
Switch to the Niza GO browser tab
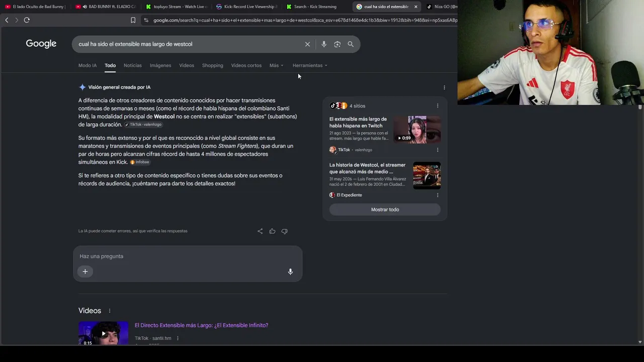pyautogui.click(x=441, y=7)
